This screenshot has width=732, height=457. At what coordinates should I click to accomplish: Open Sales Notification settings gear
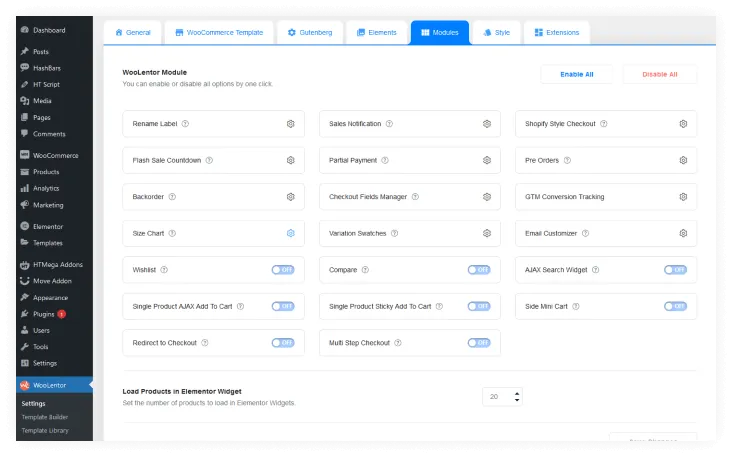[486, 124]
